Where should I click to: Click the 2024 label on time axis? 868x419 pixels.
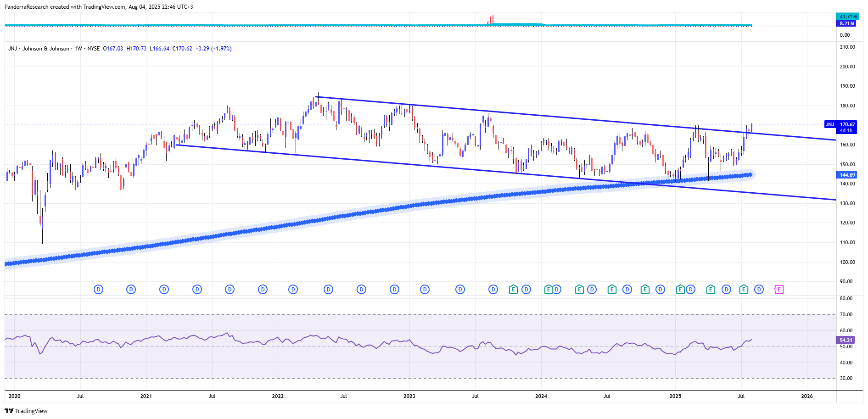pyautogui.click(x=541, y=396)
